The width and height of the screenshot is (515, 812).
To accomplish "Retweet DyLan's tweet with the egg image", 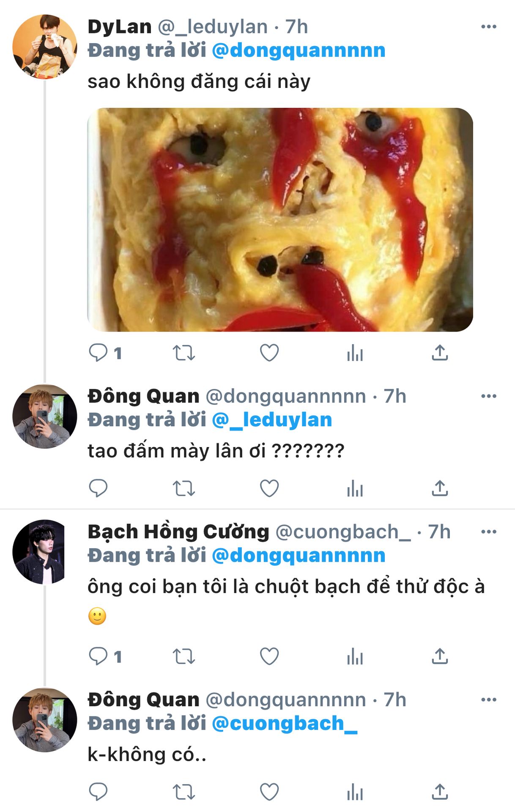I will coord(184,353).
